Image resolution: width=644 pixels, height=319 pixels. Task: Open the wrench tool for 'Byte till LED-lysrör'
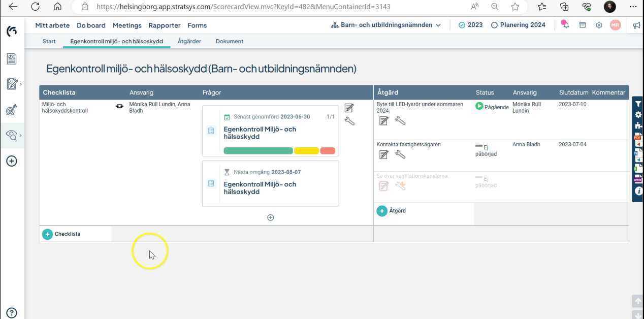click(x=401, y=121)
